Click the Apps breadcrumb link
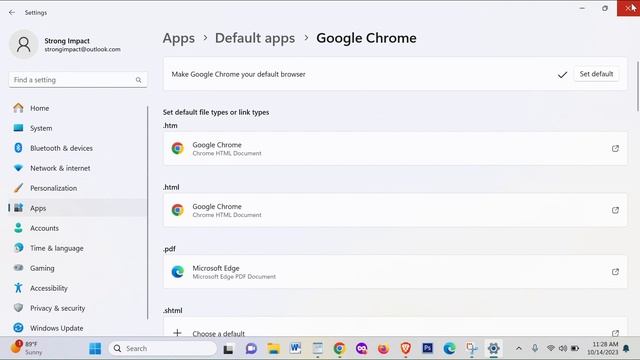640x360 pixels. point(179,38)
